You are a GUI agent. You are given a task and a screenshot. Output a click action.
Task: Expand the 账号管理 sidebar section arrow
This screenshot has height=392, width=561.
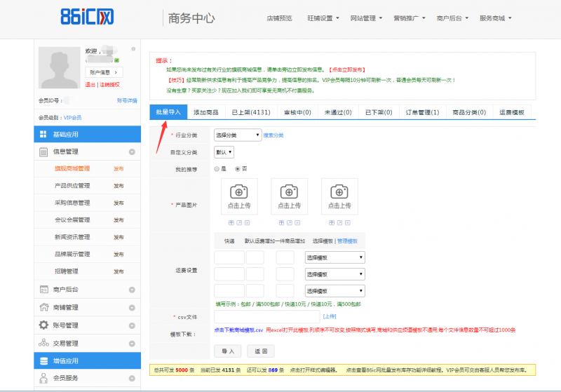[x=132, y=325]
